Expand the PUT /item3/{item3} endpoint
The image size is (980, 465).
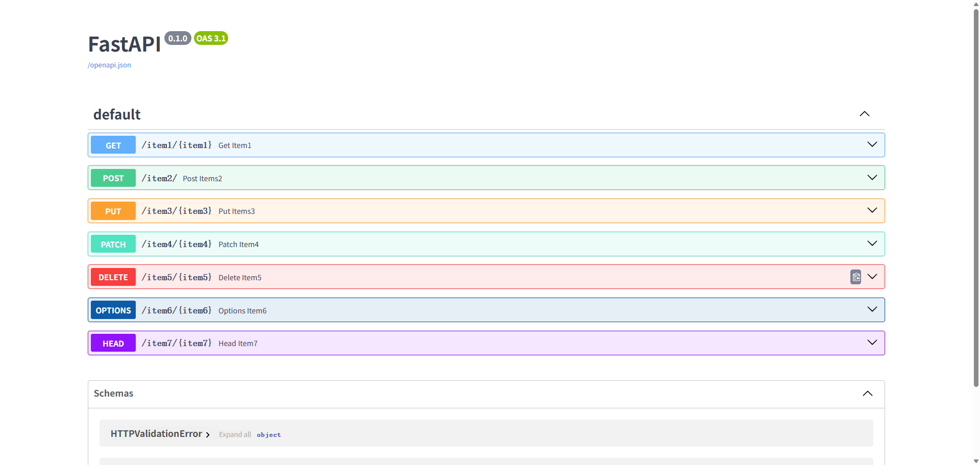pos(872,210)
